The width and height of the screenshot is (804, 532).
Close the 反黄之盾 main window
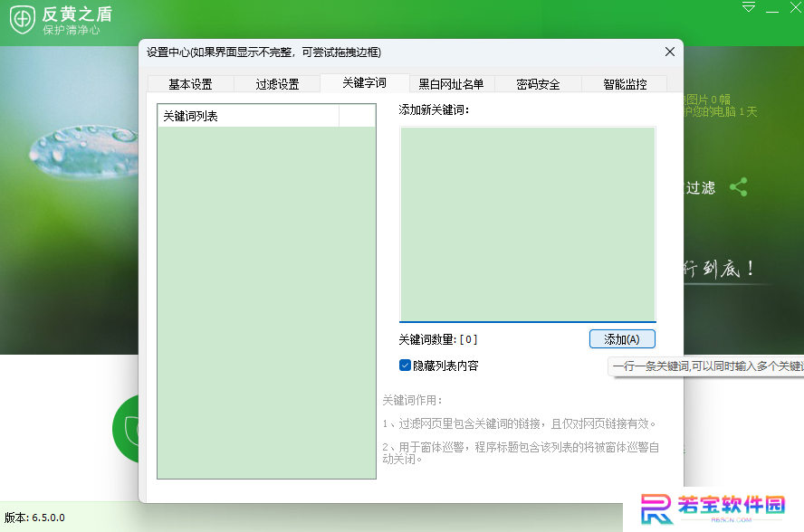click(797, 7)
